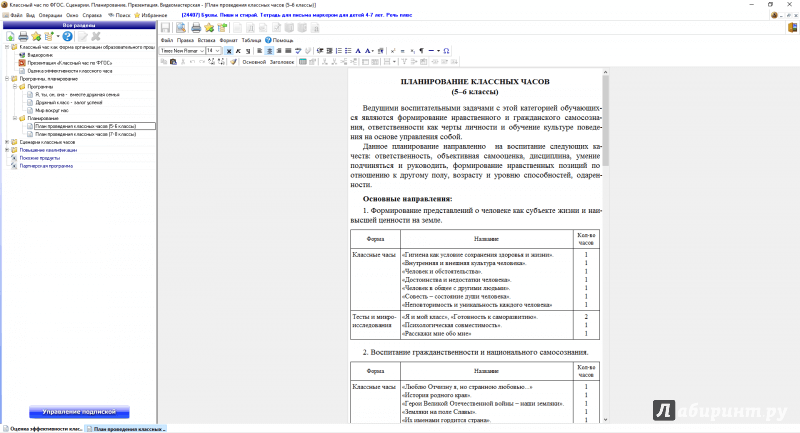Open the blue promotional book link in header

point(297,15)
